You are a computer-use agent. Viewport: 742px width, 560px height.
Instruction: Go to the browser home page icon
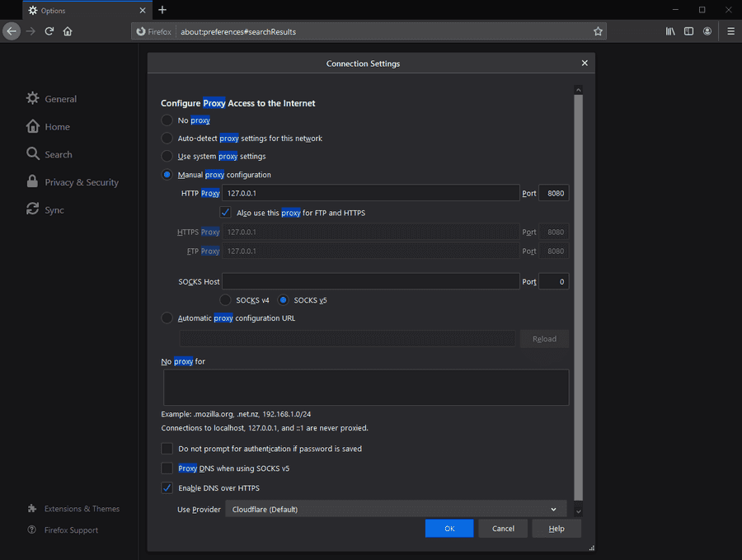(x=68, y=31)
